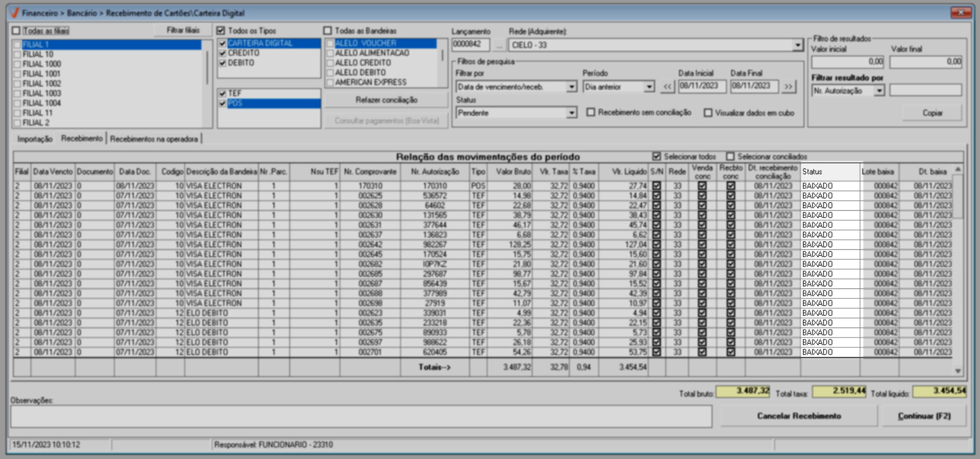Close the Recebimento de Cartões window
The width and height of the screenshot is (980, 459).
[960, 13]
